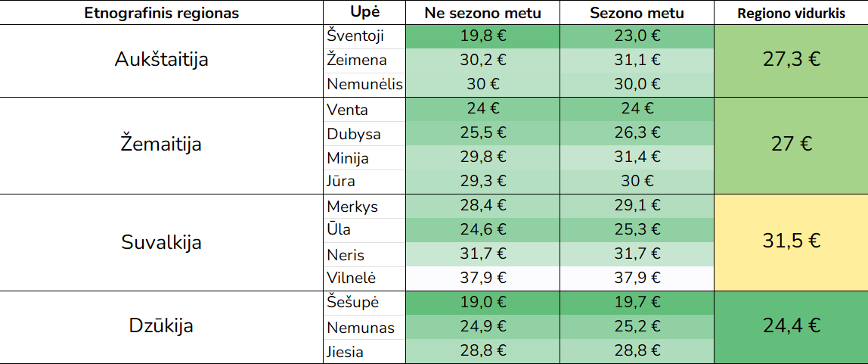Select the Šešupė river cell

click(x=364, y=302)
